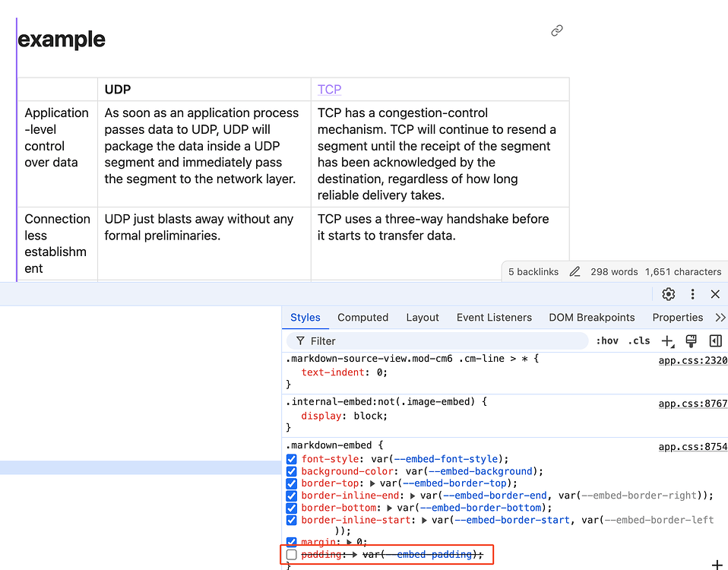Screen dimensions: 728x570
Task: Click the 5 backlinks status item
Action: click(x=533, y=272)
